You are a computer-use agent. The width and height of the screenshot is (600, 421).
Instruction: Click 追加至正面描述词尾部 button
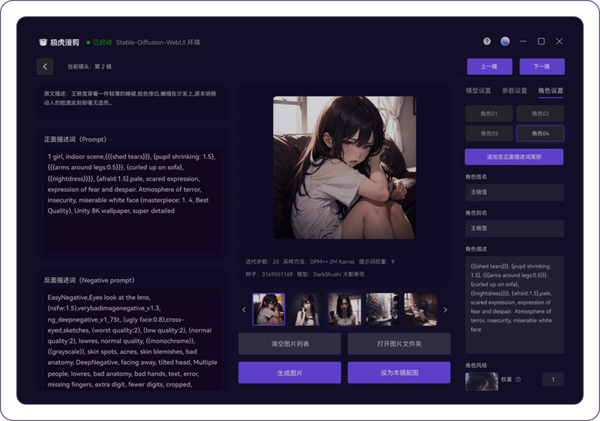tap(514, 157)
